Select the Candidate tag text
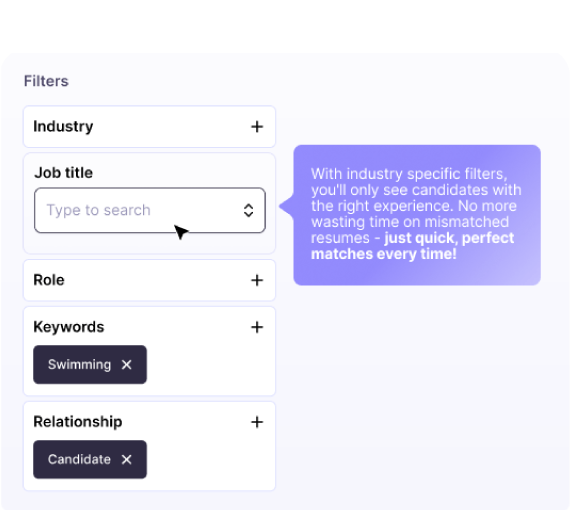This screenshot has width=570, height=510. click(79, 459)
